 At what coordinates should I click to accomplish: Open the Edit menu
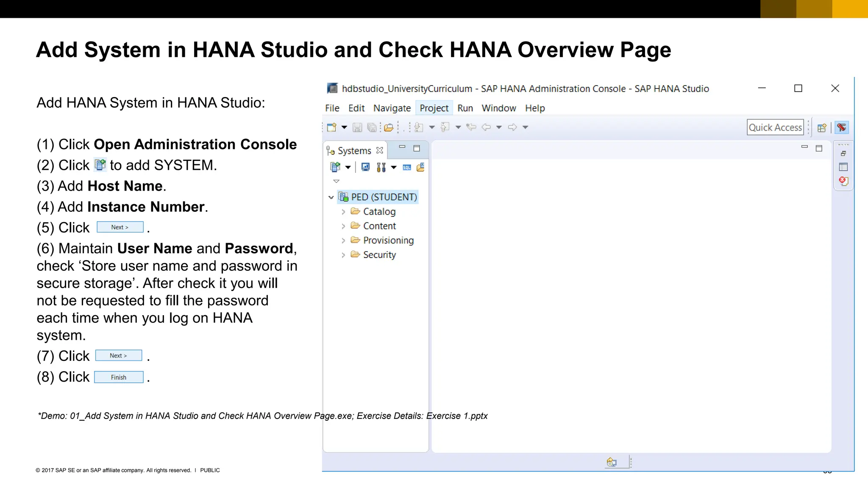(x=356, y=108)
